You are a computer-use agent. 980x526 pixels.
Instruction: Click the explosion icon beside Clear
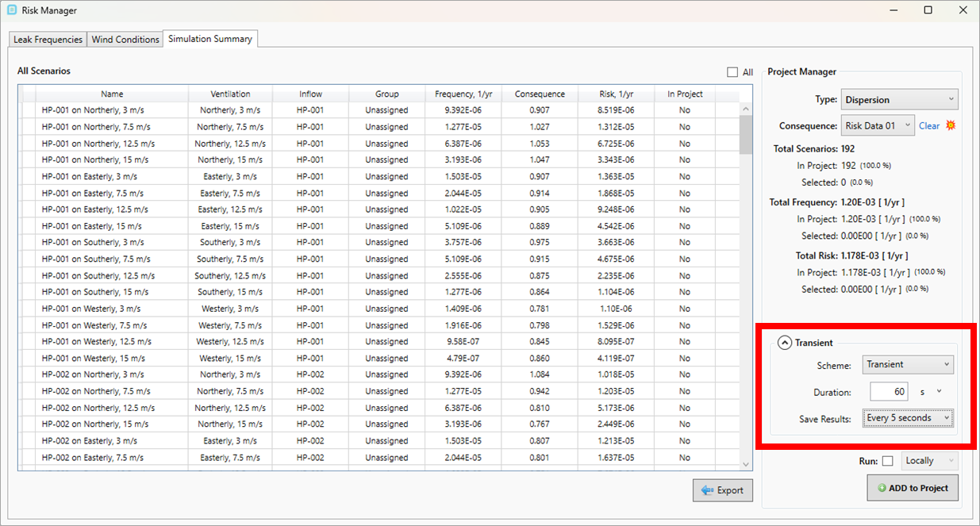tap(951, 125)
